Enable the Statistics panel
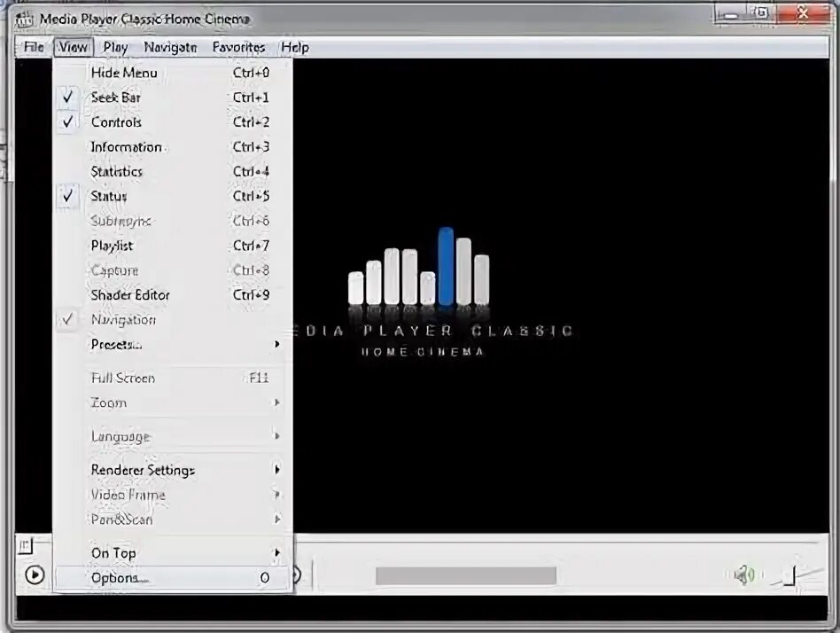Image resolution: width=840 pixels, height=633 pixels. click(173, 171)
